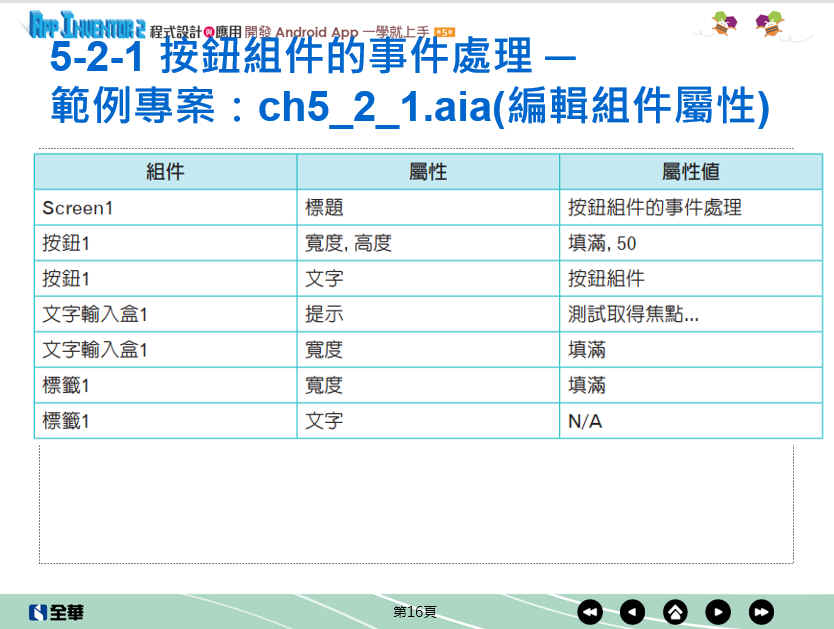
Task: Advance to the next slide
Action: tap(718, 612)
